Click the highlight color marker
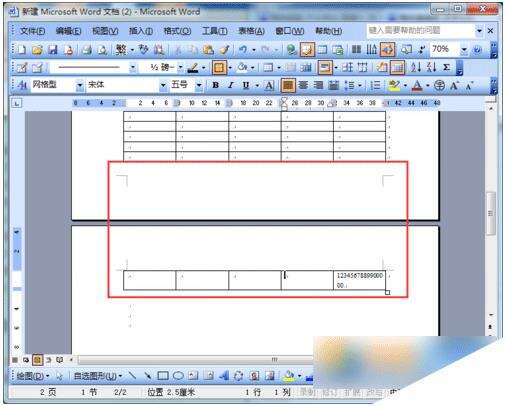505x406 pixels. tap(394, 86)
